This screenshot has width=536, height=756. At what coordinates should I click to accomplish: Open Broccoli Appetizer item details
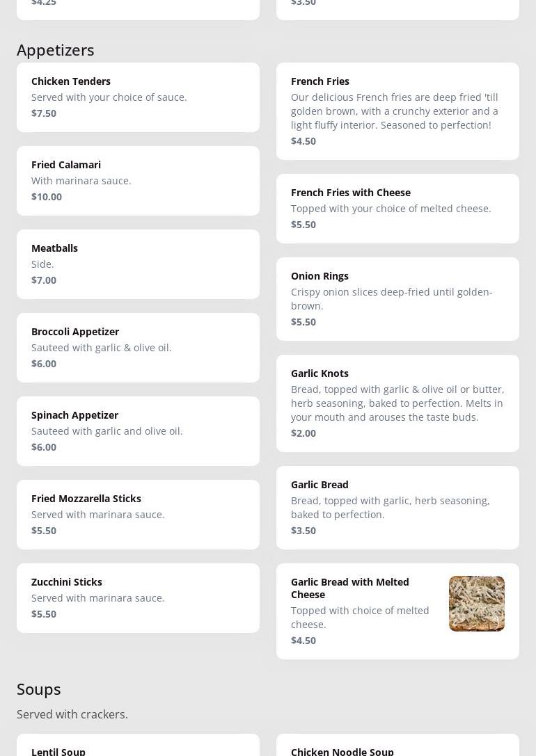pos(138,348)
